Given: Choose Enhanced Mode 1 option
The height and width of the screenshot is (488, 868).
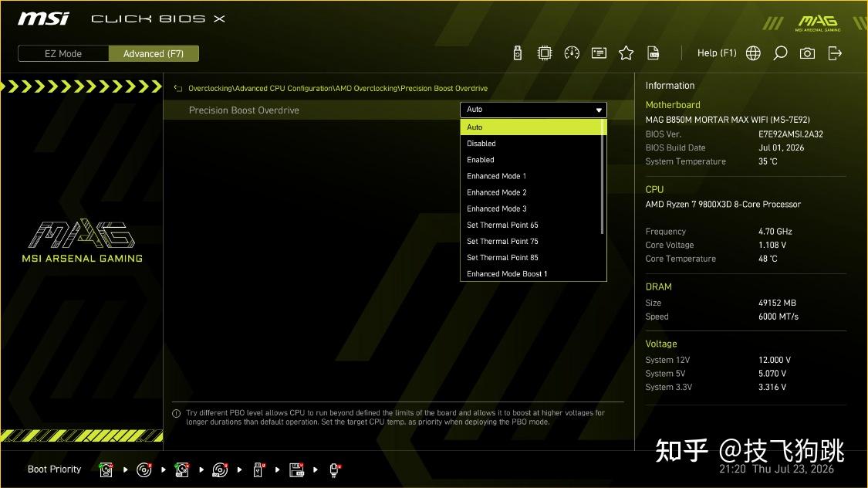Looking at the screenshot, I should click(531, 176).
